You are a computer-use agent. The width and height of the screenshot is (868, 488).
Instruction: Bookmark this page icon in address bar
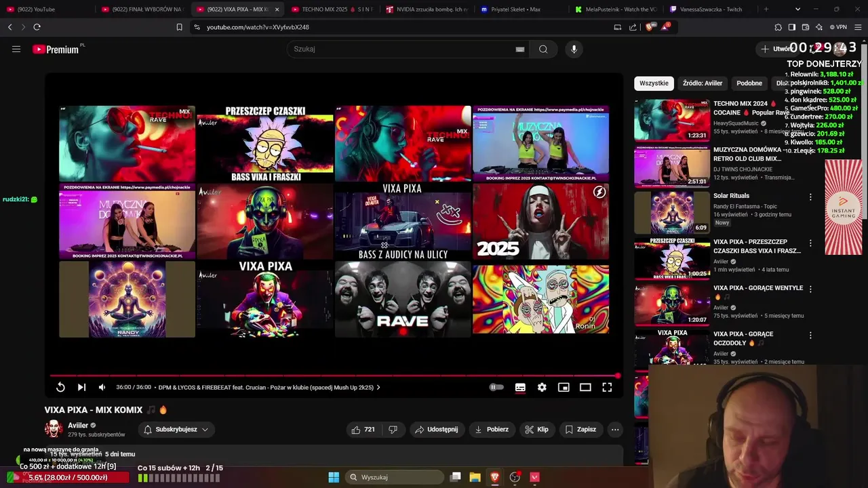click(x=179, y=27)
